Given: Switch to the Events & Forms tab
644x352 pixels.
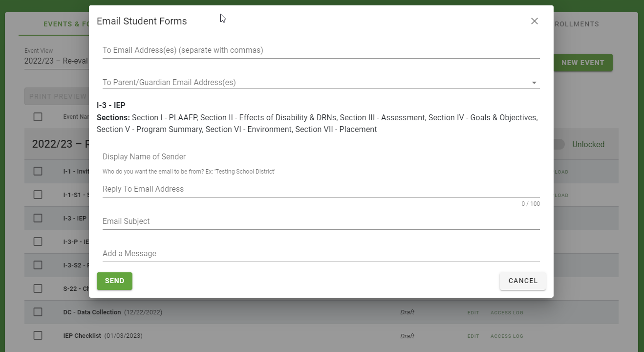Looking at the screenshot, I should tap(66, 24).
